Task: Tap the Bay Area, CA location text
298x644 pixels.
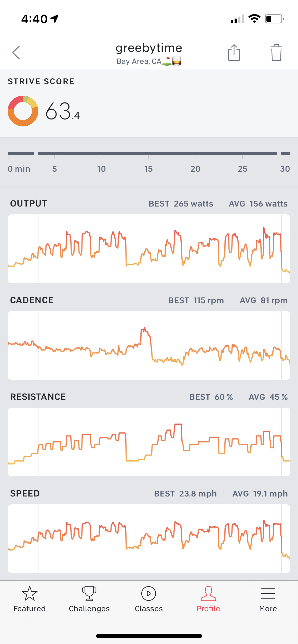Action: tap(139, 62)
